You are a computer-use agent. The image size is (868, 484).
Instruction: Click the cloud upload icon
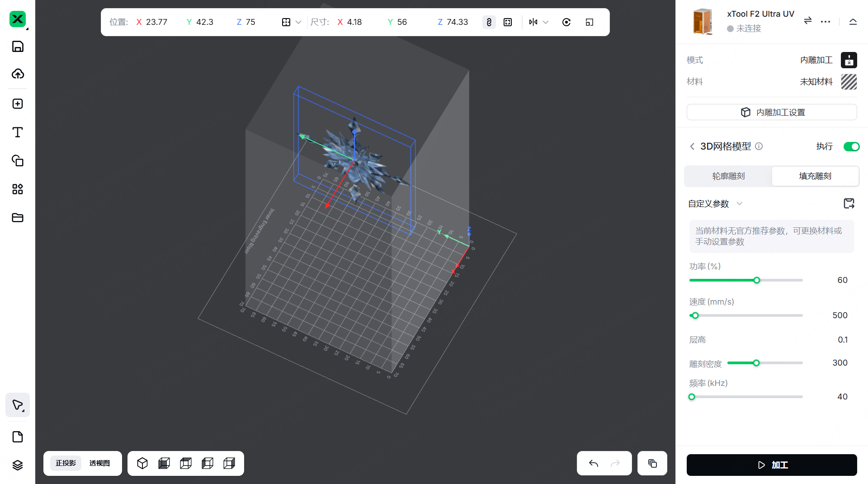click(x=17, y=75)
